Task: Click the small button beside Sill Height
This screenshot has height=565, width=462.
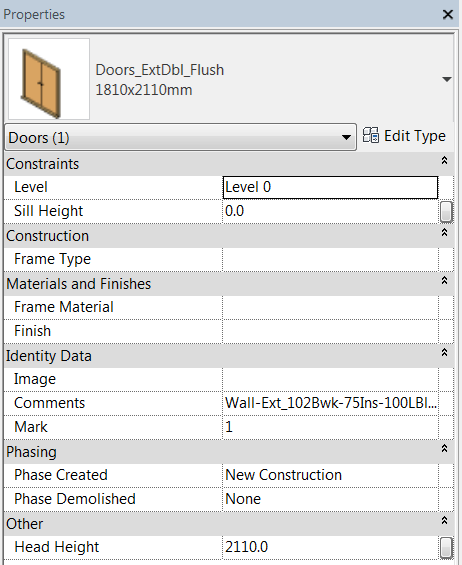Action: (x=446, y=211)
